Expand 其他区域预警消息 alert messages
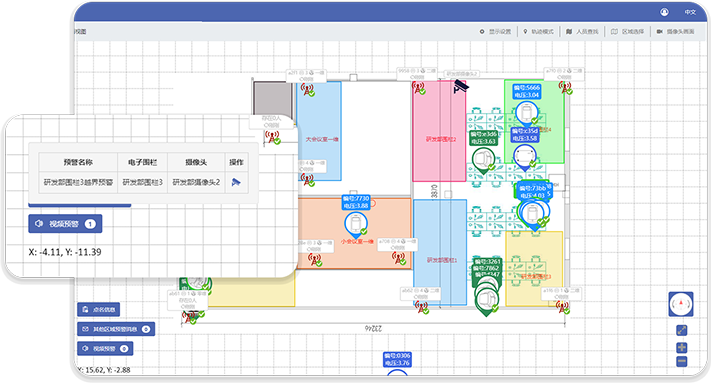The height and width of the screenshot is (383, 711). pyautogui.click(x=116, y=329)
